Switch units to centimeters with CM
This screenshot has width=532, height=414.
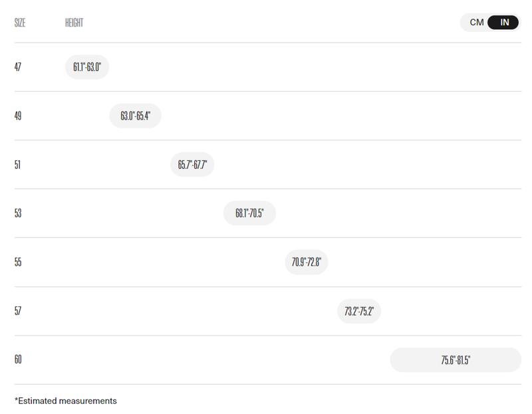(477, 23)
